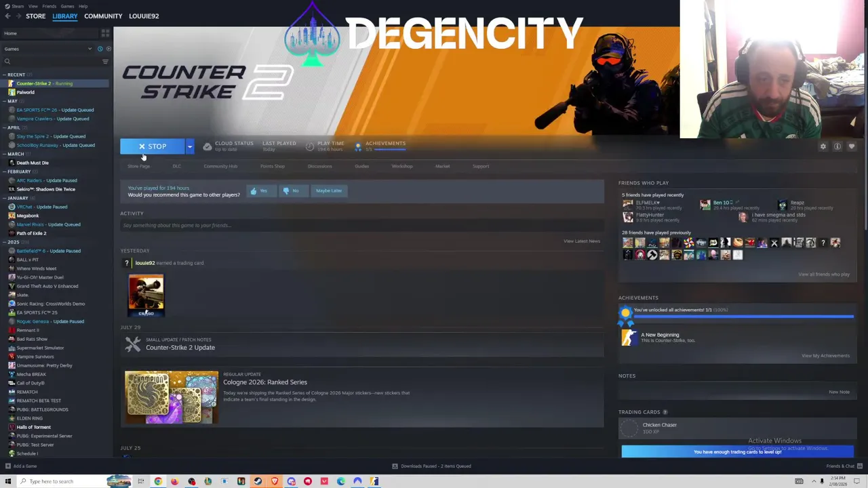This screenshot has width=868, height=488.
Task: Open the Store Page link
Action: (x=138, y=166)
